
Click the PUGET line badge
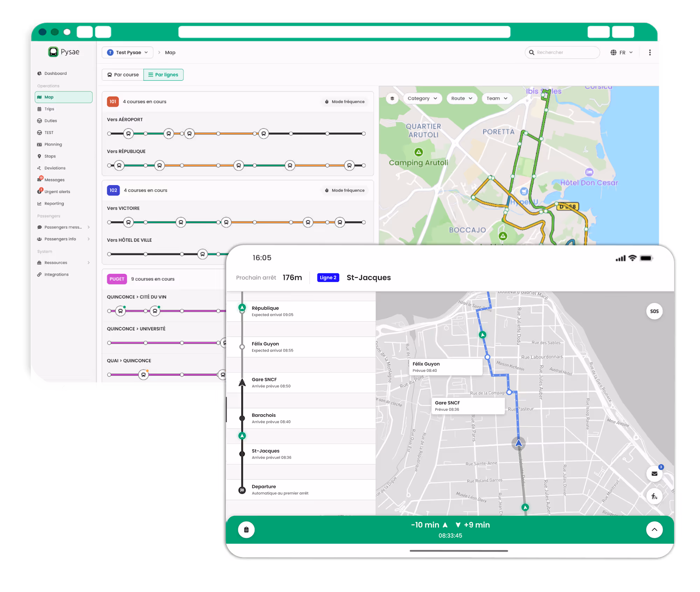(117, 279)
